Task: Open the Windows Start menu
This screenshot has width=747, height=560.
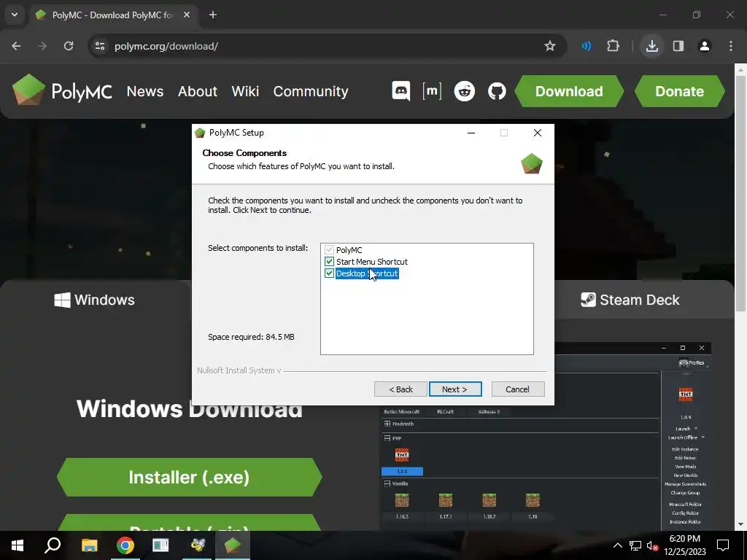Action: 18,545
